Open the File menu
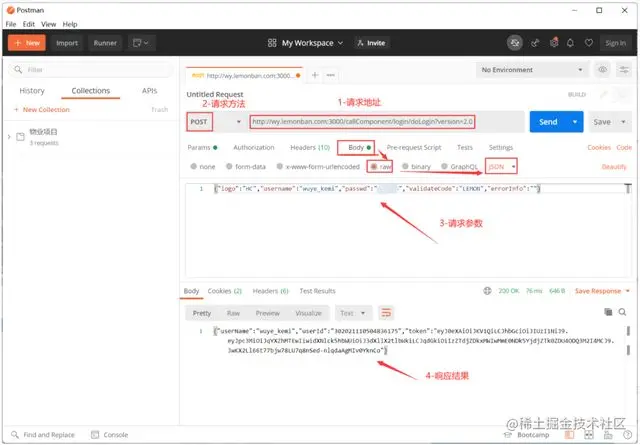 [11, 24]
